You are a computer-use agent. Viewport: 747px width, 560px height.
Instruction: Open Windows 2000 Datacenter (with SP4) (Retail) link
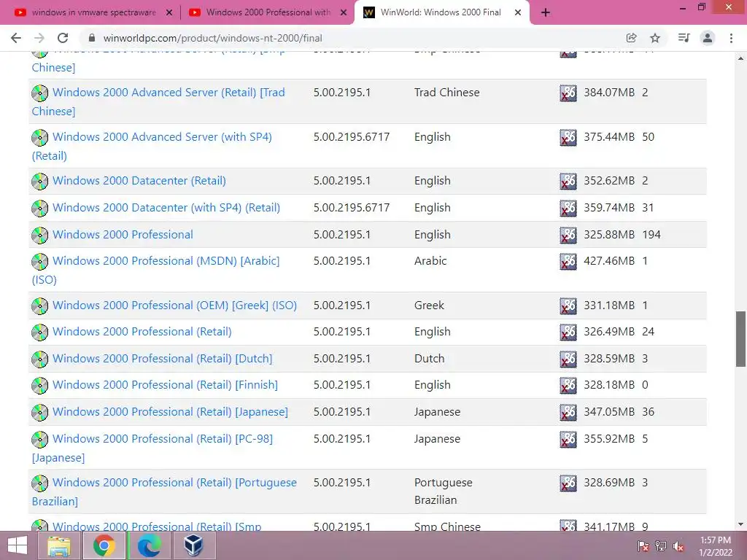coord(166,208)
